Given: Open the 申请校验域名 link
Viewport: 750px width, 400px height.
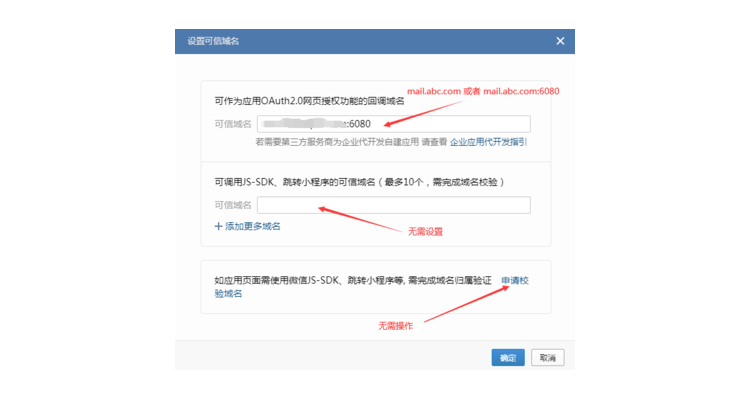Looking at the screenshot, I should [x=515, y=281].
